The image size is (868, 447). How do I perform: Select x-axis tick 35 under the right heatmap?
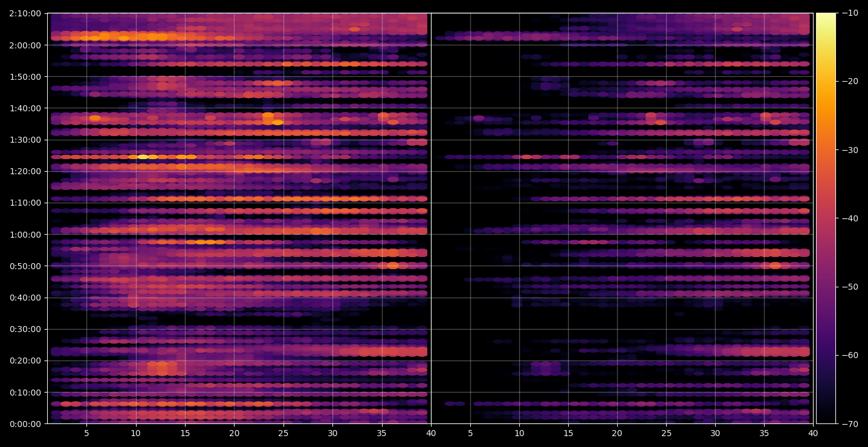pyautogui.click(x=764, y=433)
